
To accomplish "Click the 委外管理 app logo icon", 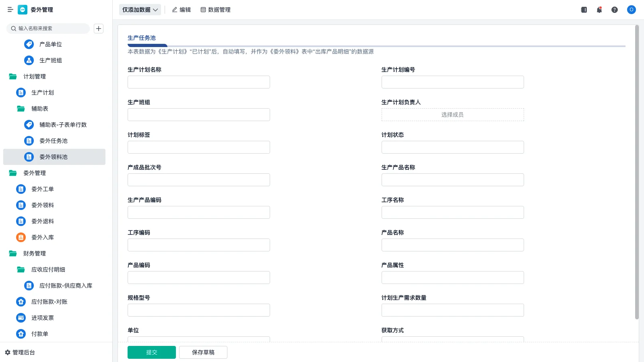I will [23, 10].
